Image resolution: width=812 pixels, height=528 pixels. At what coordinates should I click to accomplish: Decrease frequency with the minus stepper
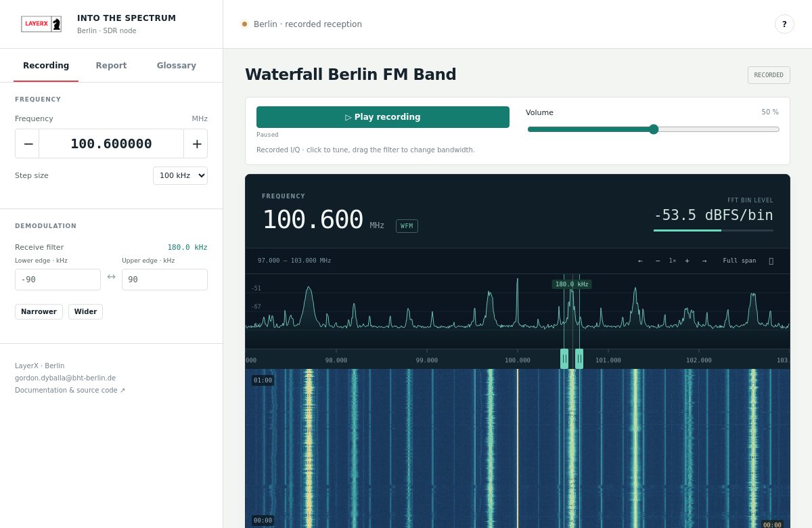coord(28,144)
